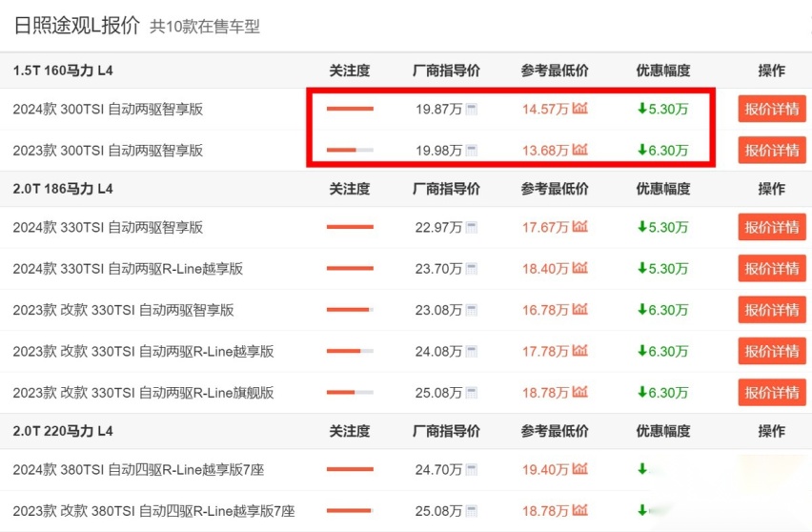Open calculator icon next to 24.70万
This screenshot has height=532, width=812.
coord(471,470)
